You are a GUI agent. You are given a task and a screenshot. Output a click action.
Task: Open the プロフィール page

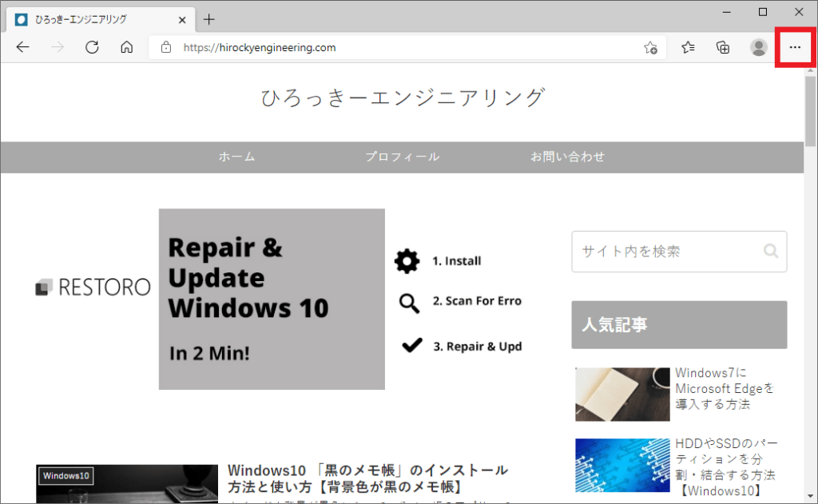pos(403,157)
